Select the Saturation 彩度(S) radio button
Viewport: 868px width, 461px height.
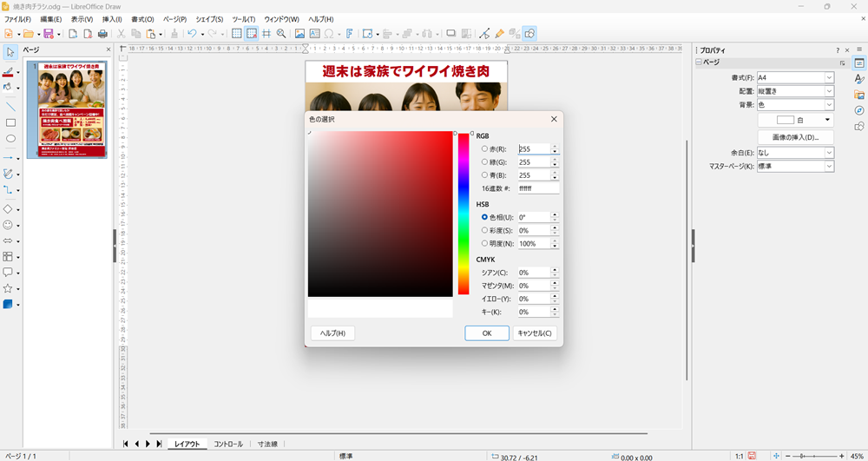[x=484, y=230]
